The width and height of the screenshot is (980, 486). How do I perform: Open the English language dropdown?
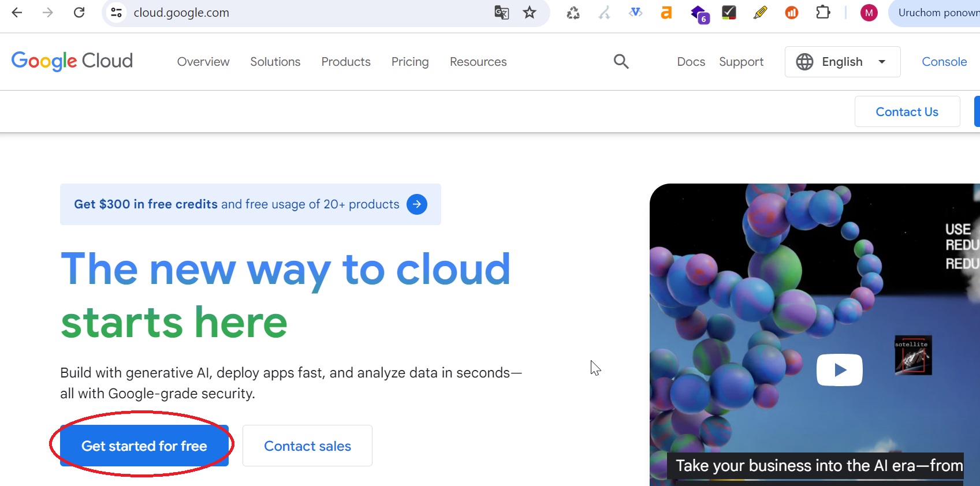coord(843,62)
